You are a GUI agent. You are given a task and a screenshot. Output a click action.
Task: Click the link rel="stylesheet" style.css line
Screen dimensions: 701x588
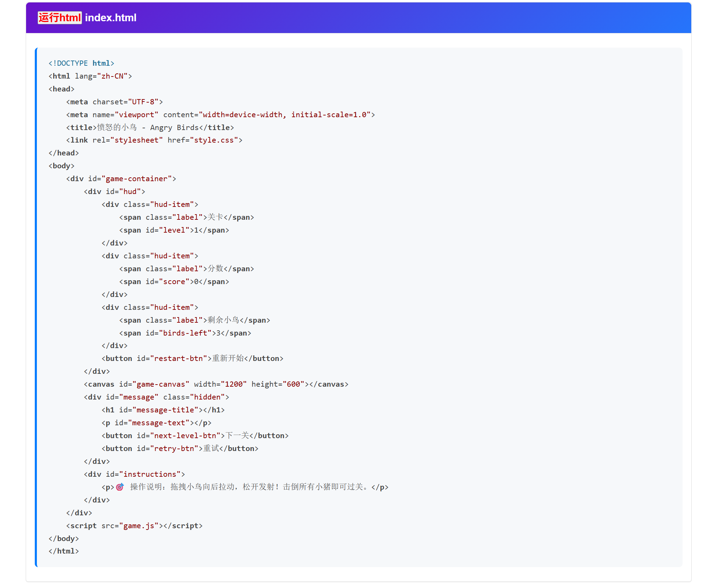pyautogui.click(x=154, y=140)
